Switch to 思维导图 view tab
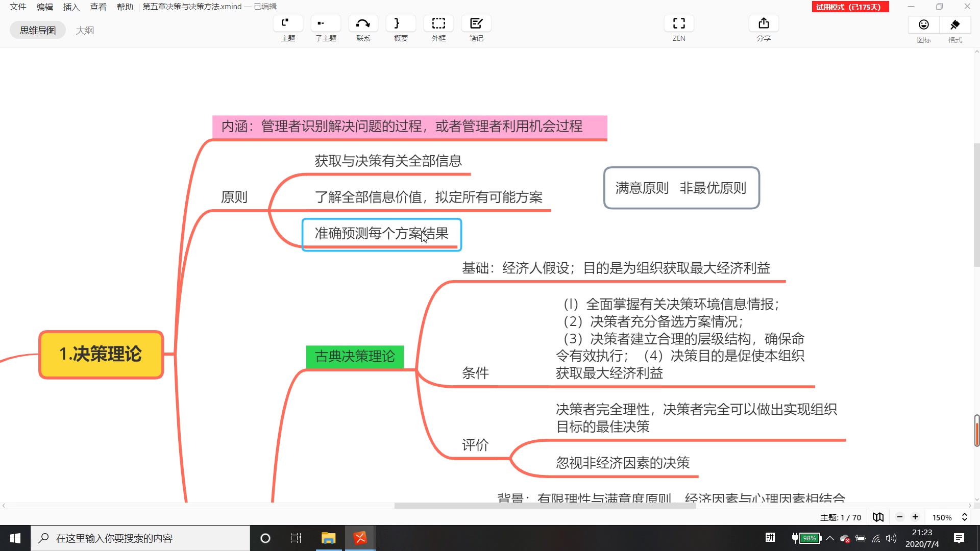 [x=38, y=30]
